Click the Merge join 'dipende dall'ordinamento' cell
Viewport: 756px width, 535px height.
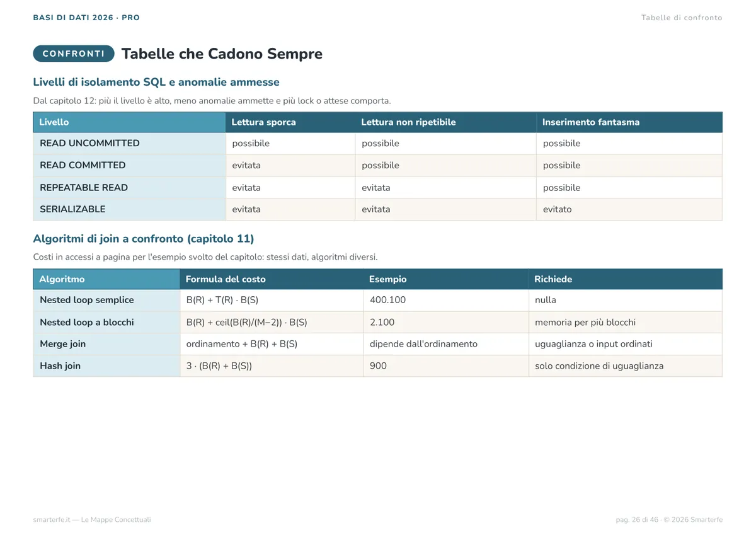(x=446, y=344)
